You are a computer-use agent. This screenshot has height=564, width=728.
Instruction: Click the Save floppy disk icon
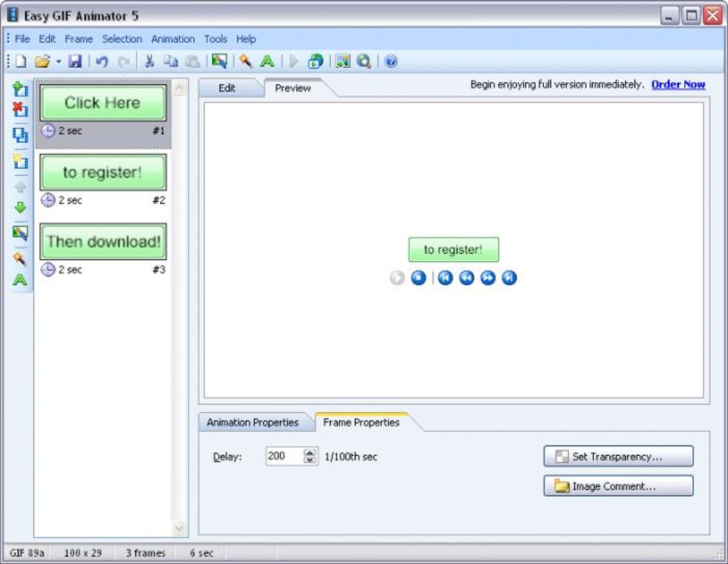click(75, 61)
